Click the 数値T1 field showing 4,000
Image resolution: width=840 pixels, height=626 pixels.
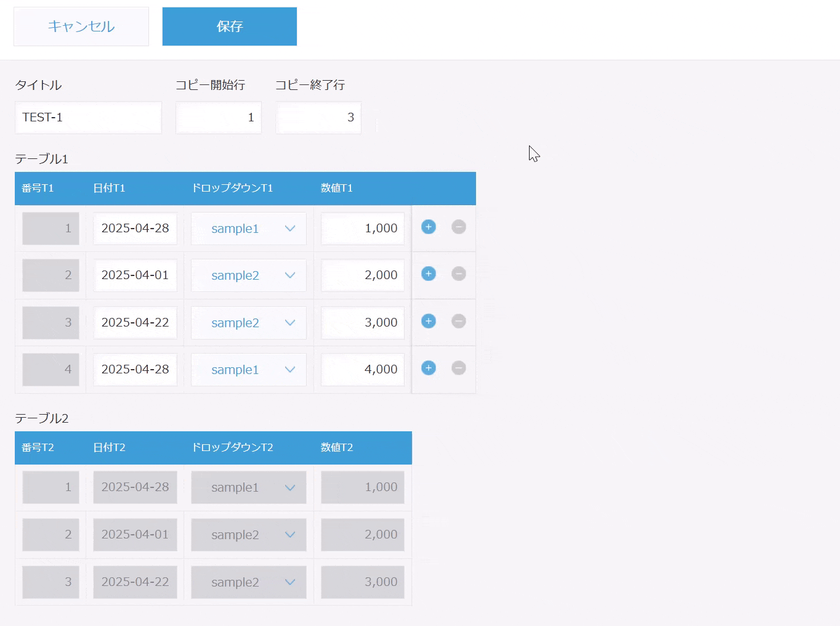(x=363, y=370)
